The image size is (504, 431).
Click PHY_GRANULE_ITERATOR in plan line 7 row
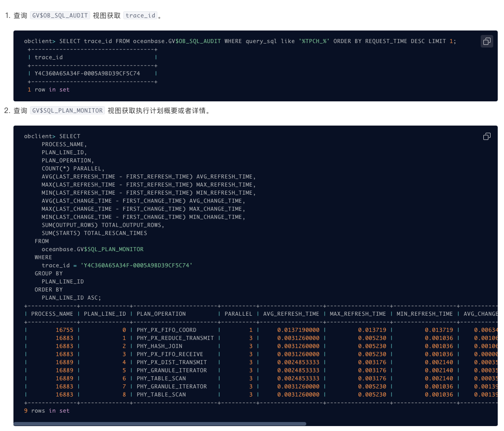[172, 386]
